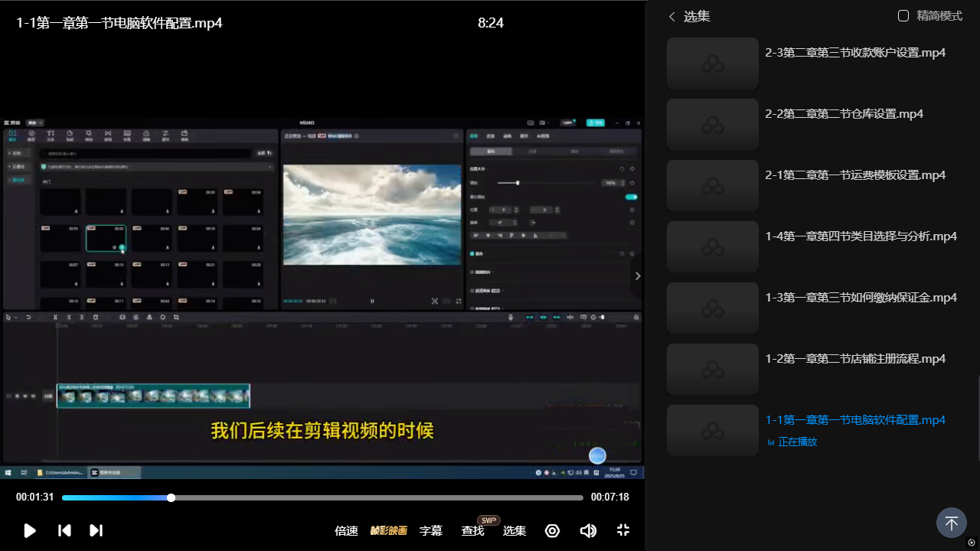This screenshot has height=551, width=980.
Task: Collapse the playlist panel with right chevron
Action: pos(638,276)
